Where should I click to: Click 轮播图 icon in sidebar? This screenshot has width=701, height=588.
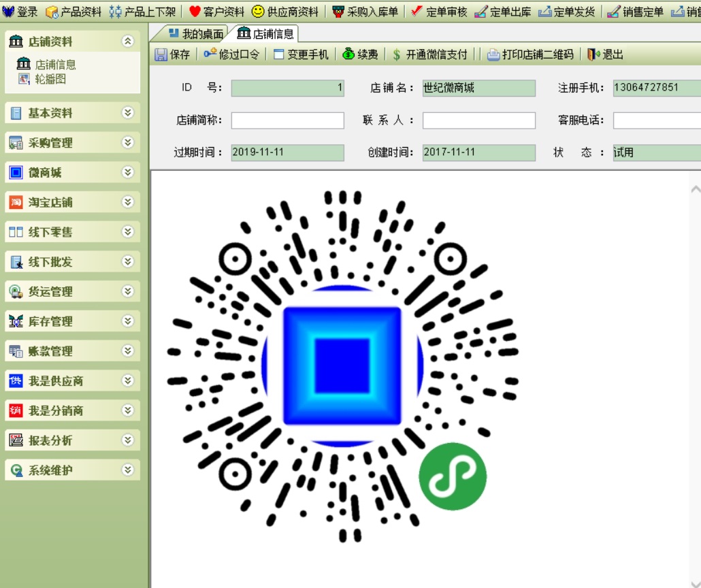[24, 79]
